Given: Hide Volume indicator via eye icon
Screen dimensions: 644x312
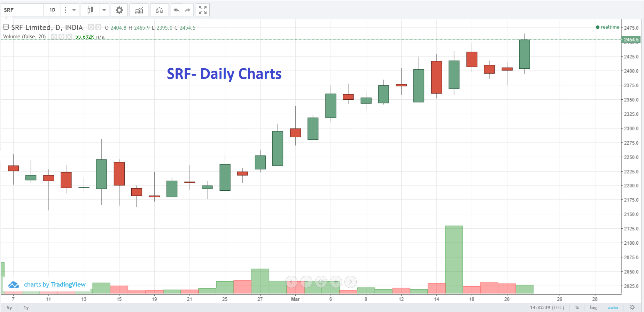Looking at the screenshot, I should (x=54, y=37).
